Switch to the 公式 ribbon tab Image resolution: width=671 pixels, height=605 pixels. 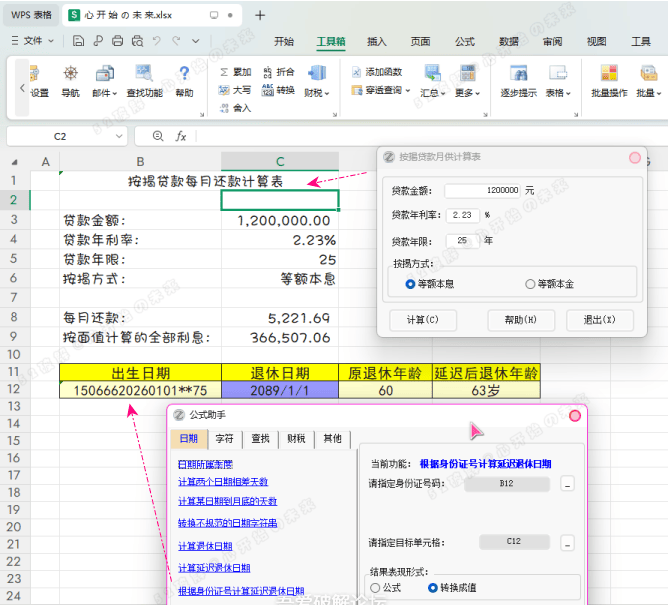(464, 41)
